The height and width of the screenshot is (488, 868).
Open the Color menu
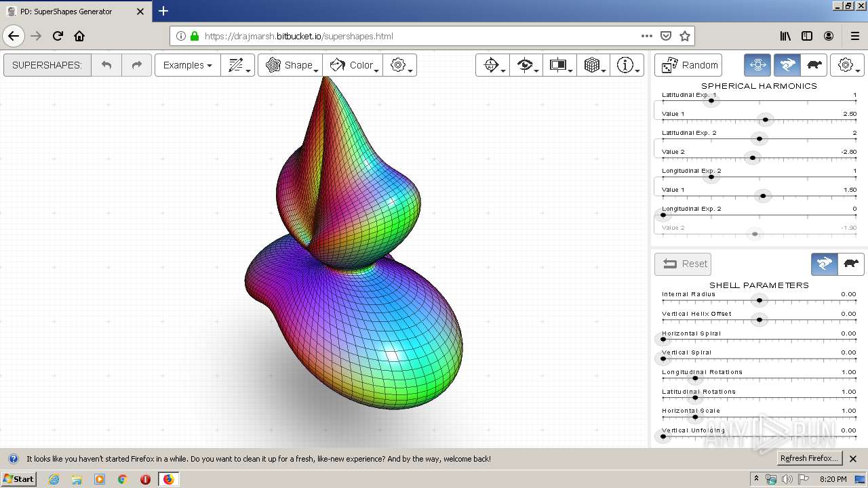coord(353,65)
